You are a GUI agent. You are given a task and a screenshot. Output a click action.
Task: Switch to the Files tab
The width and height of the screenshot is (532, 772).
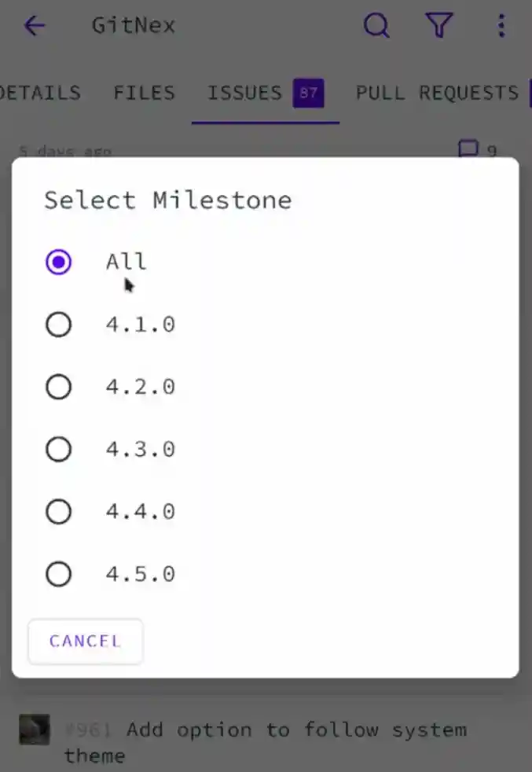[145, 94]
